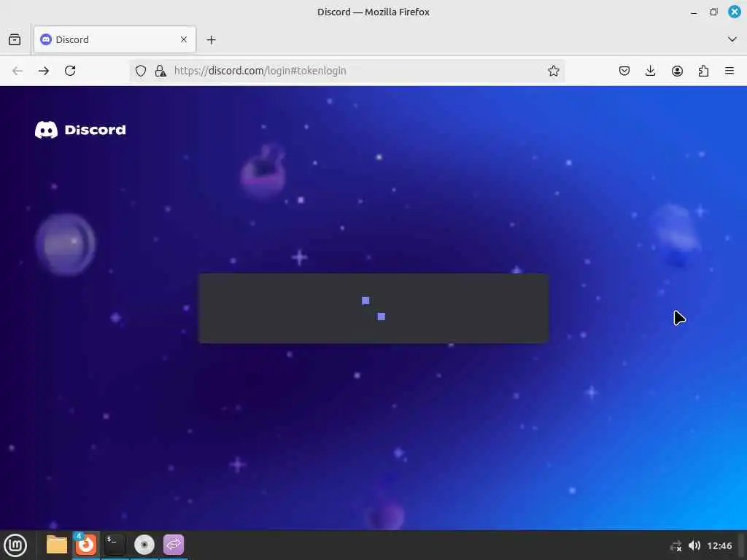Open the Linux Mint start menu
Image resolution: width=747 pixels, height=560 pixels.
coord(15,545)
